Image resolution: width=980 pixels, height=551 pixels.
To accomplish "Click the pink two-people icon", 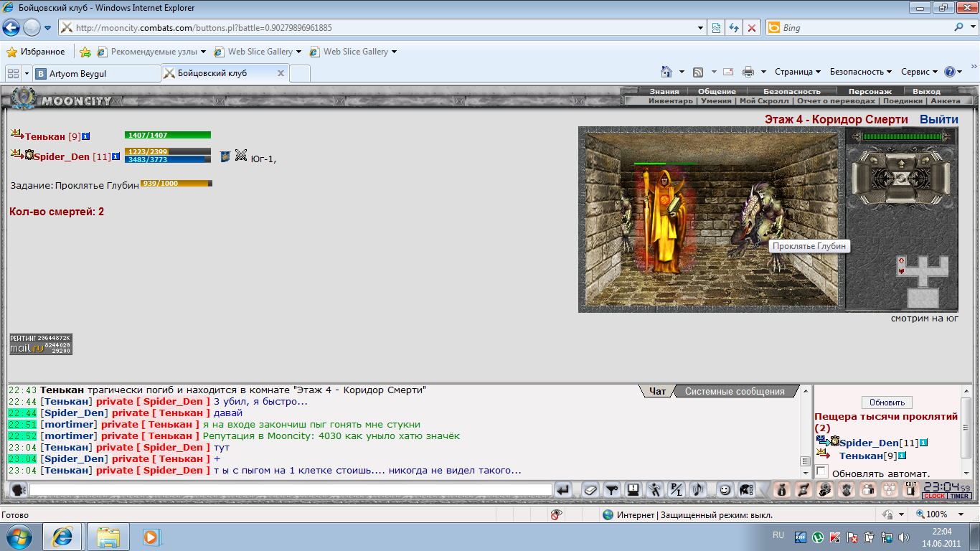I will click(x=868, y=490).
